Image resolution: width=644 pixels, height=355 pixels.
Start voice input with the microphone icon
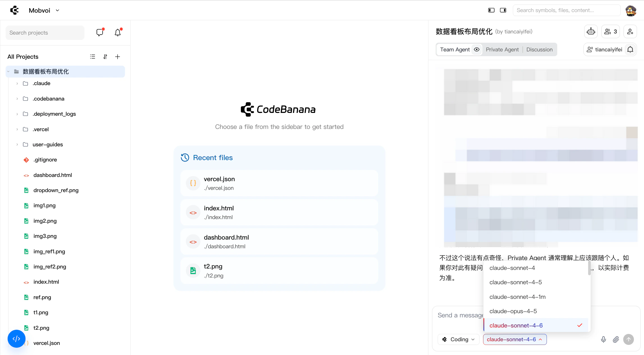[603, 339]
